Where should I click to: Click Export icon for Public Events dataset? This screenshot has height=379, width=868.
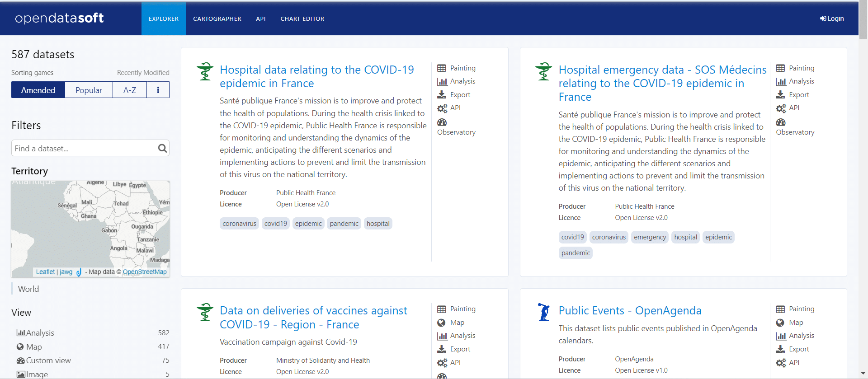(x=781, y=349)
